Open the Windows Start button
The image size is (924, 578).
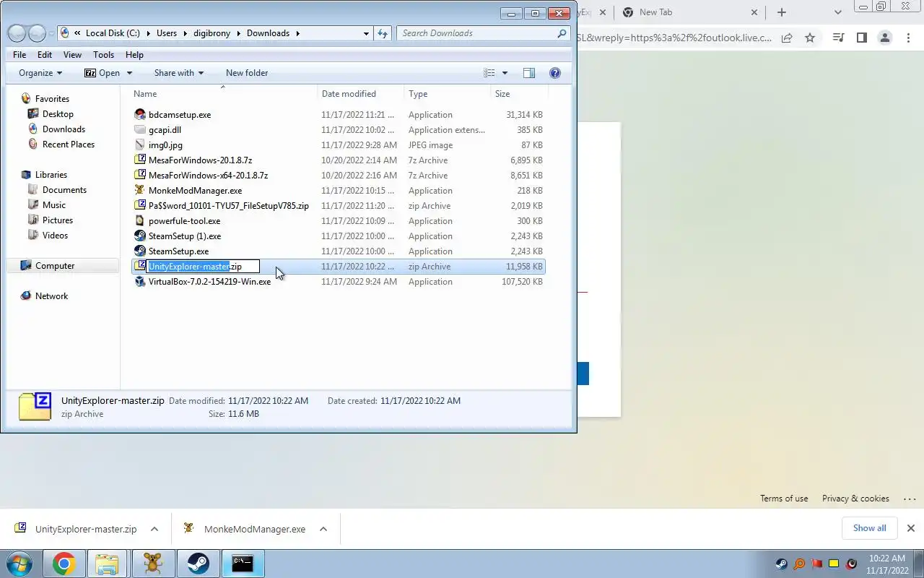pos(19,564)
